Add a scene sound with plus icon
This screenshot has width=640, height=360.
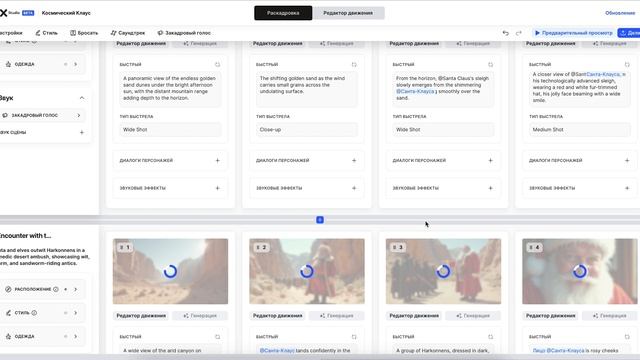click(82, 132)
